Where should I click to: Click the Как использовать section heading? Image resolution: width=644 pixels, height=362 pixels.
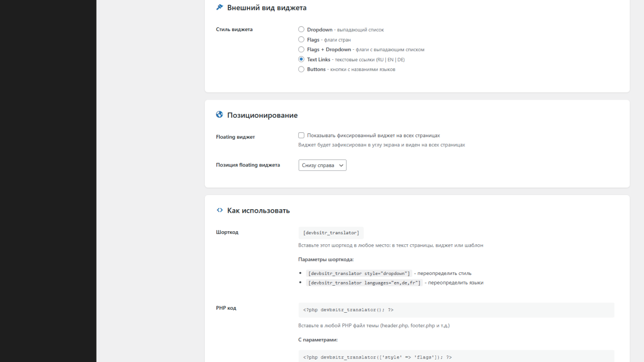pyautogui.click(x=258, y=211)
